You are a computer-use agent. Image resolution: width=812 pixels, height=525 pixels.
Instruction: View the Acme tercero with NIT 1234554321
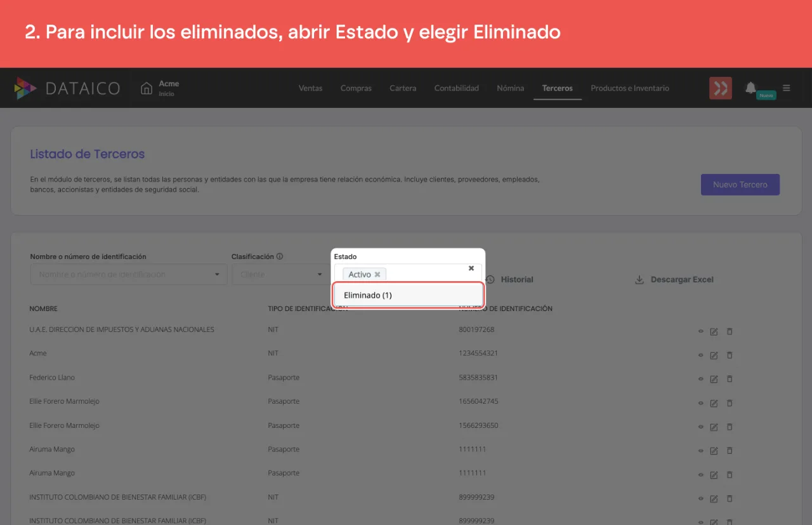point(701,355)
